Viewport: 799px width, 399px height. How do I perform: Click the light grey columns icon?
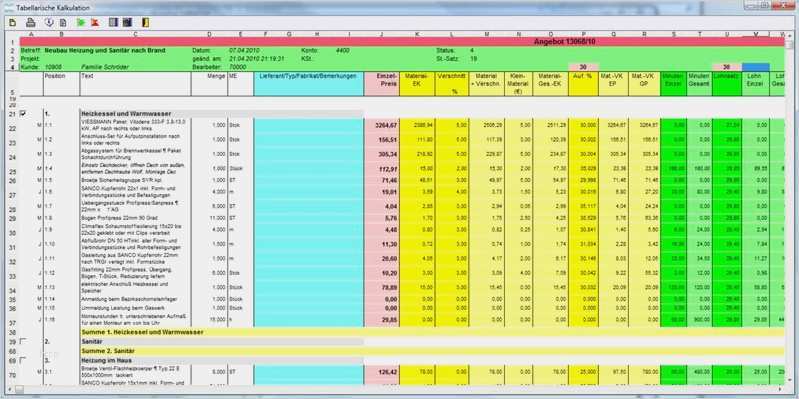click(114, 22)
